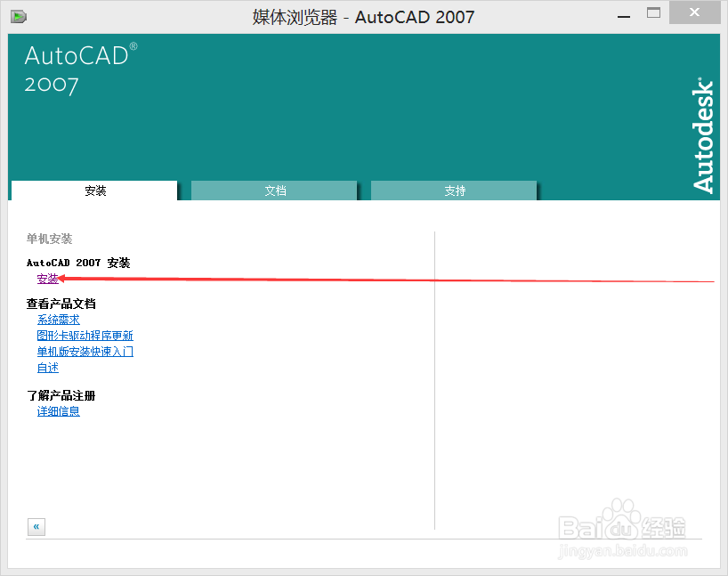Image resolution: width=728 pixels, height=576 pixels.
Task: Click the 了解产品注册 heading
Action: point(61,396)
